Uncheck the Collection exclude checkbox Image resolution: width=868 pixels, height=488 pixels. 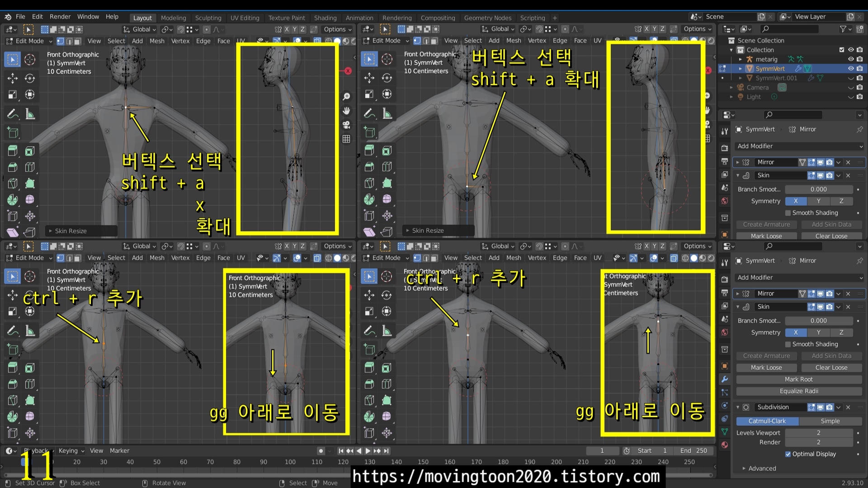[x=842, y=50]
